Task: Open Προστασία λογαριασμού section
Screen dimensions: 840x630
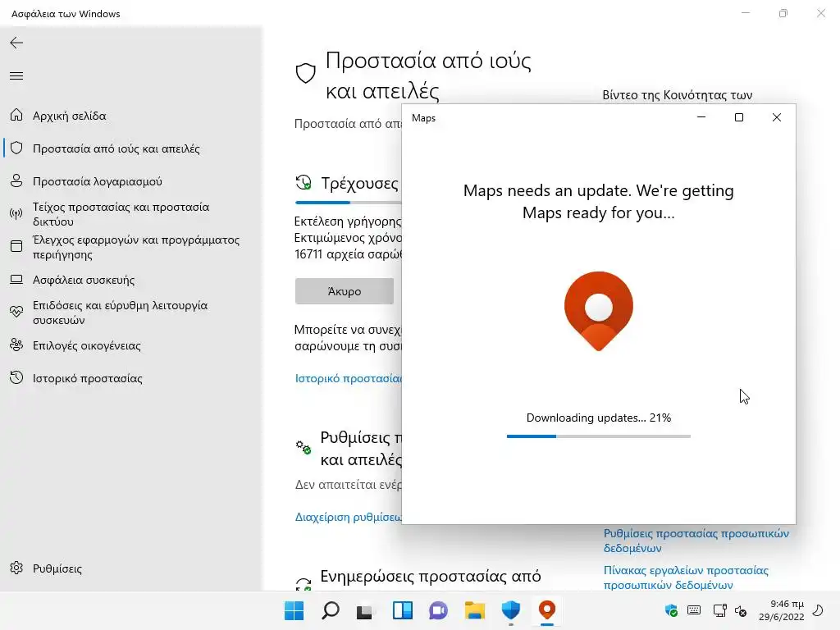Action: (97, 181)
